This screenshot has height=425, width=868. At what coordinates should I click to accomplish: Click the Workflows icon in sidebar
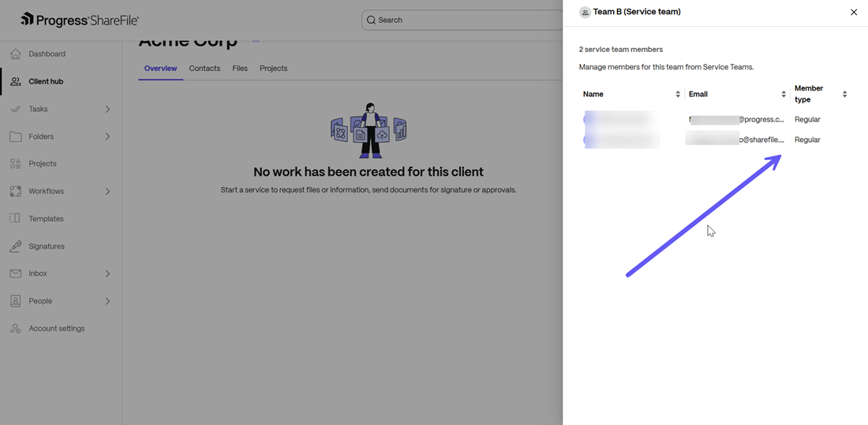point(16,192)
